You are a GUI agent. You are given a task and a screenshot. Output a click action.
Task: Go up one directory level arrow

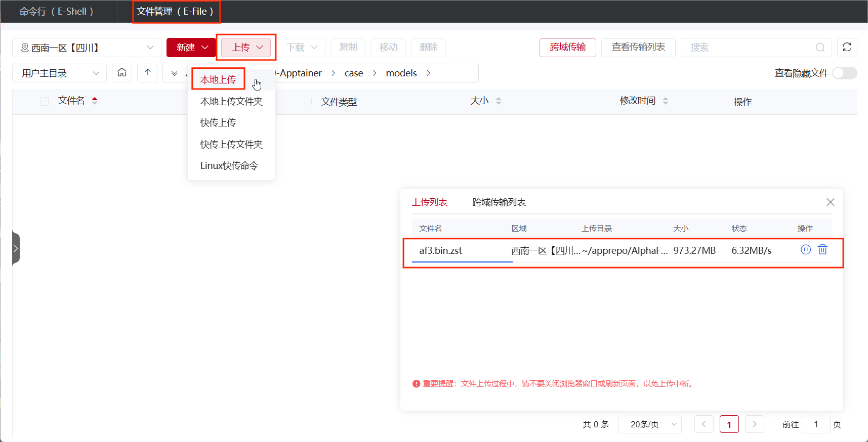pos(147,73)
